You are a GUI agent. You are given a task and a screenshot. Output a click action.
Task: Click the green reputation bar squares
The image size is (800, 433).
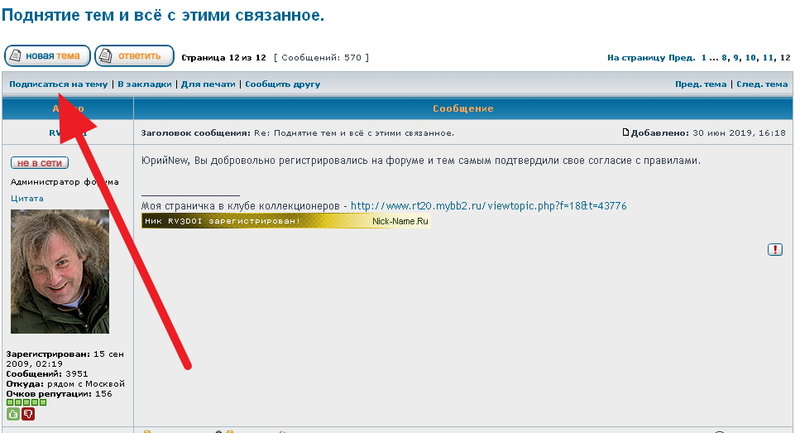[26, 402]
